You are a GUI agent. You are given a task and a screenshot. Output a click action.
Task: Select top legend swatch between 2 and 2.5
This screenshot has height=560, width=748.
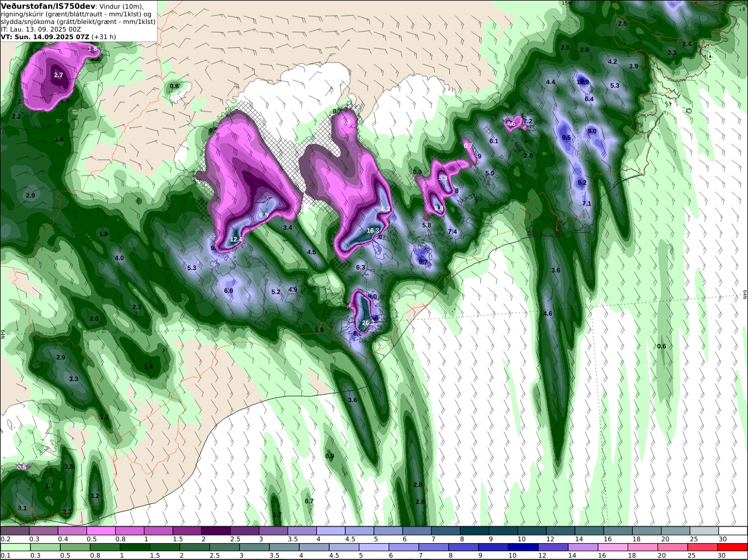pyautogui.click(x=216, y=530)
